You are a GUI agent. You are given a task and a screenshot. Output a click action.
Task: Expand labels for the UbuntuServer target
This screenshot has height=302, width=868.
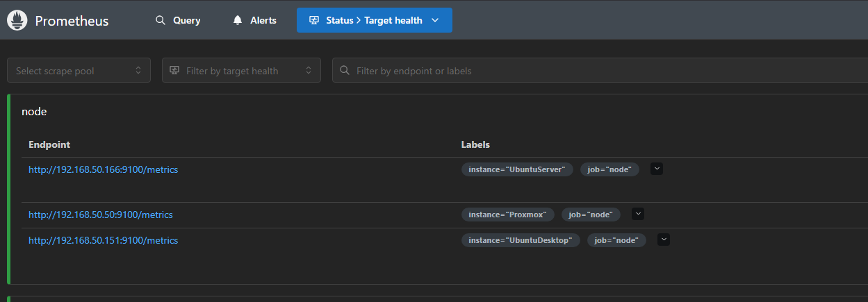pos(657,169)
